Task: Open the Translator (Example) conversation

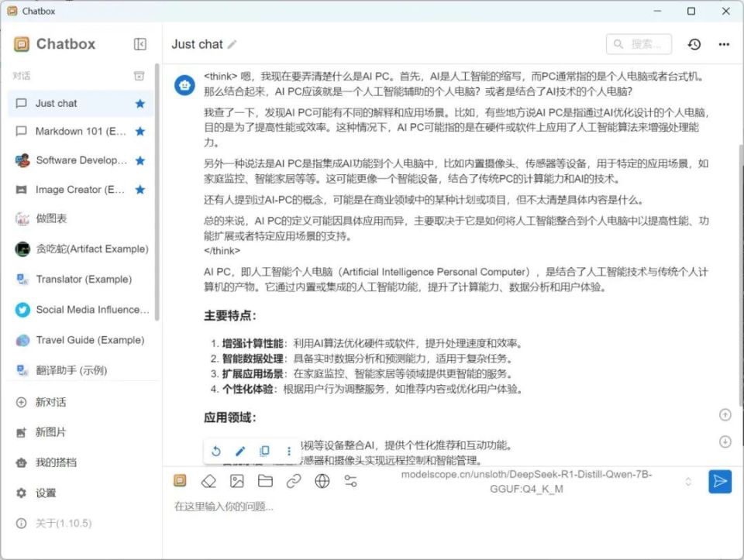Action: (x=81, y=280)
